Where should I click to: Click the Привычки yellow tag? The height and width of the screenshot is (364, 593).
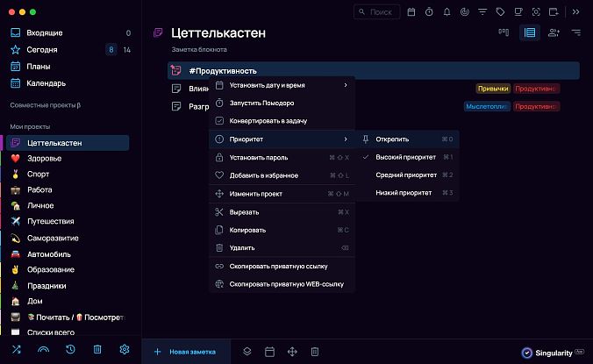[x=493, y=89]
